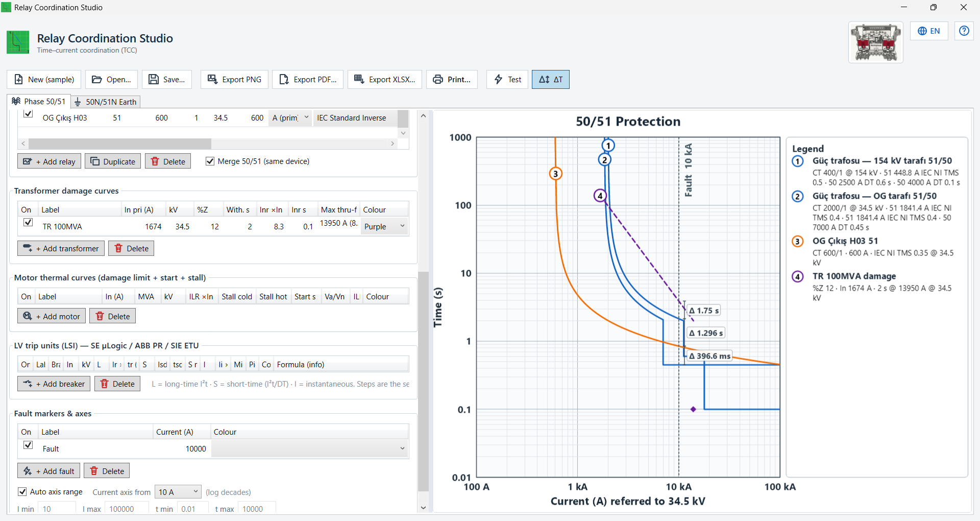The height and width of the screenshot is (521, 980).
Task: Click the Save floppy disk icon
Action: tap(153, 80)
